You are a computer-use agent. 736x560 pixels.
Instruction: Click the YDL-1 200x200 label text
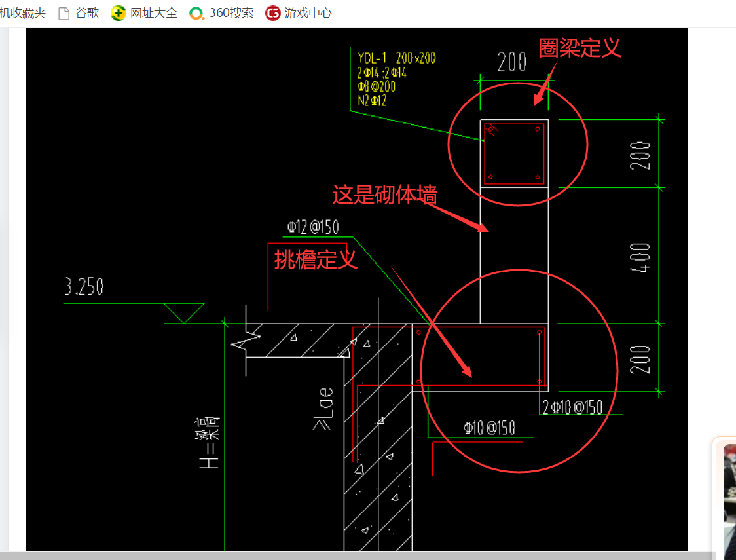[397, 58]
